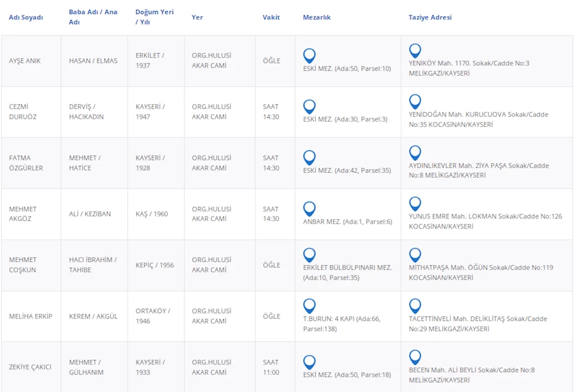The width and height of the screenshot is (576, 392).
Task: Open condolence address pin for Cezmi Duruöz
Action: coord(415,101)
